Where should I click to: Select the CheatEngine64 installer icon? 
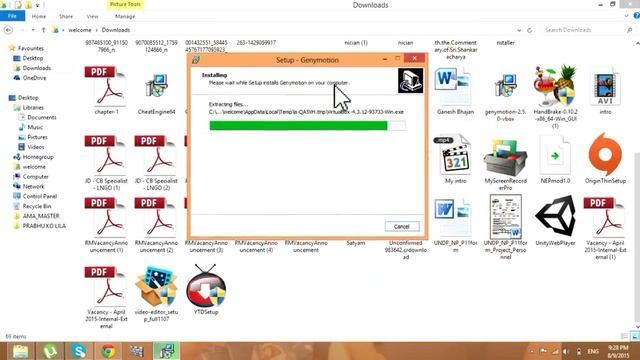pos(156,86)
